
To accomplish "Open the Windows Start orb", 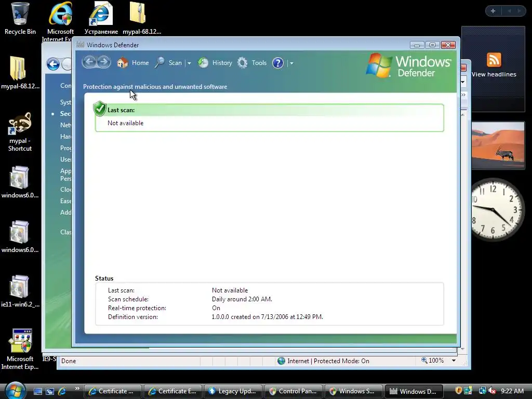I will pos(15,390).
